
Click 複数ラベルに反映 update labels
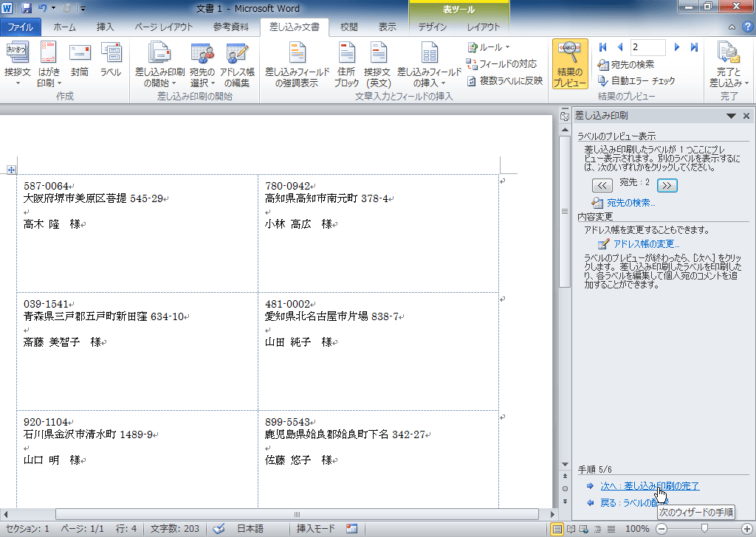pos(504,80)
